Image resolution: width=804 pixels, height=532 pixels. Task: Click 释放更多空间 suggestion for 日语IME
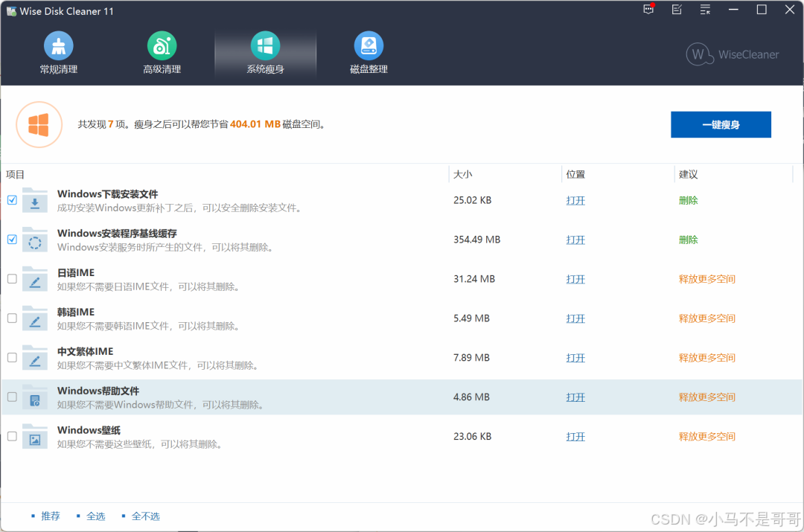(x=707, y=279)
